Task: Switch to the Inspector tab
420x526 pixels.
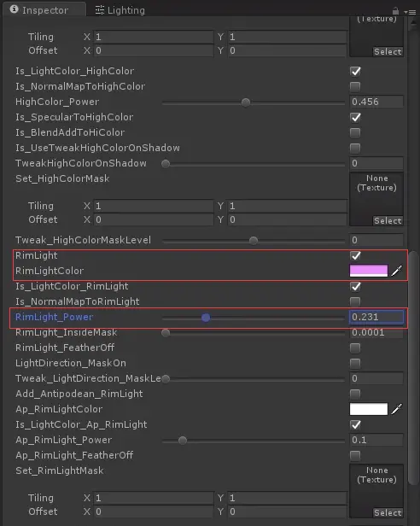Action: coord(44,9)
